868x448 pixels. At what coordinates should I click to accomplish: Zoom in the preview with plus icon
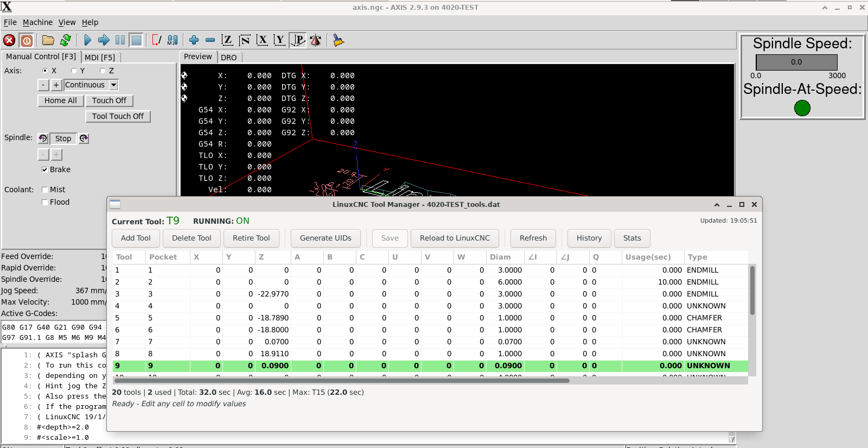pyautogui.click(x=194, y=40)
